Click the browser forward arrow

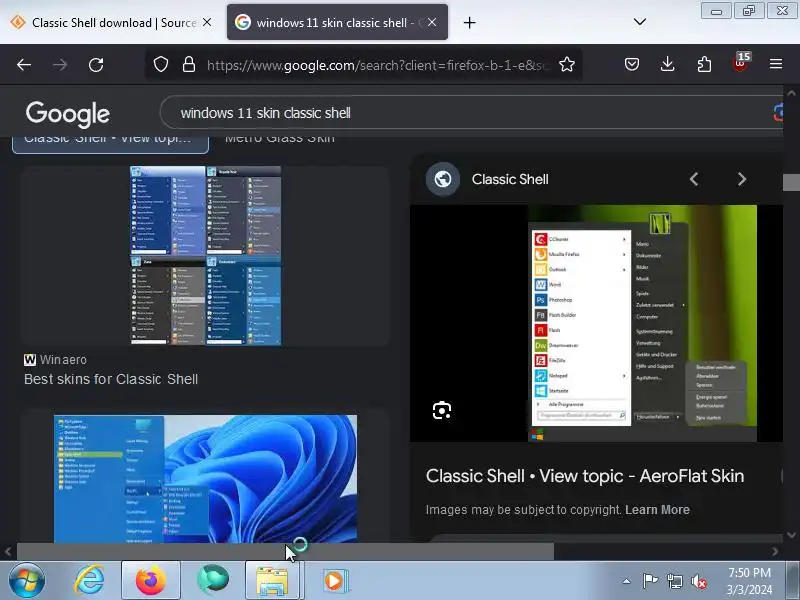coord(60,65)
